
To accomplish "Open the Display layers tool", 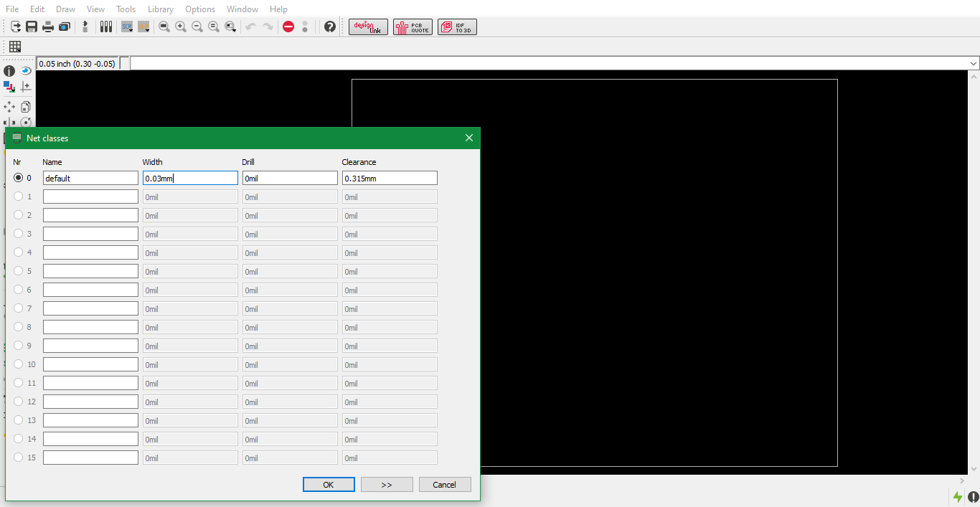I will (x=9, y=87).
